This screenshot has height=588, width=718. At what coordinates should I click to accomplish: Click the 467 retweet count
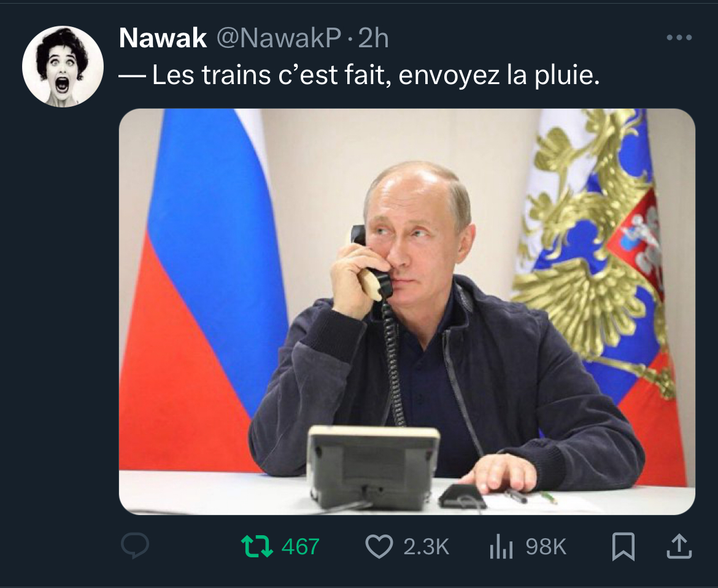tap(300, 547)
